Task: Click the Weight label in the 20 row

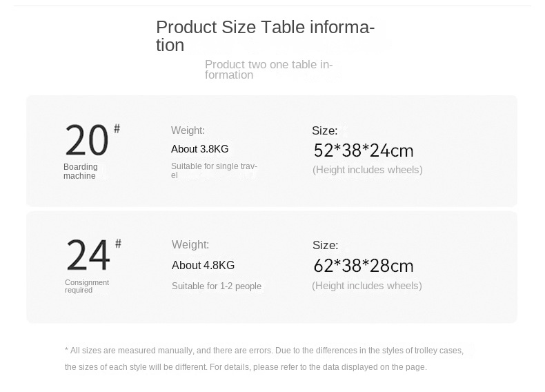Action: click(188, 130)
